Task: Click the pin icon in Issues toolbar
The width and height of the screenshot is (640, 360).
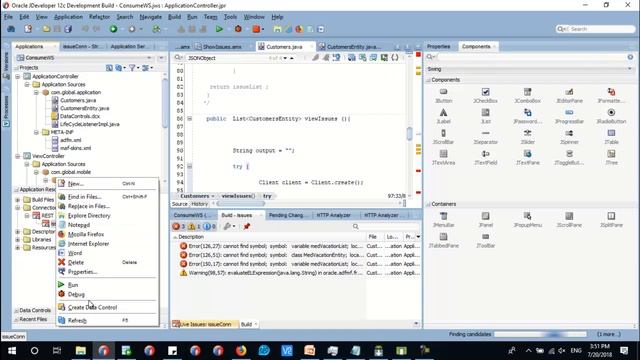Action: [247, 227]
